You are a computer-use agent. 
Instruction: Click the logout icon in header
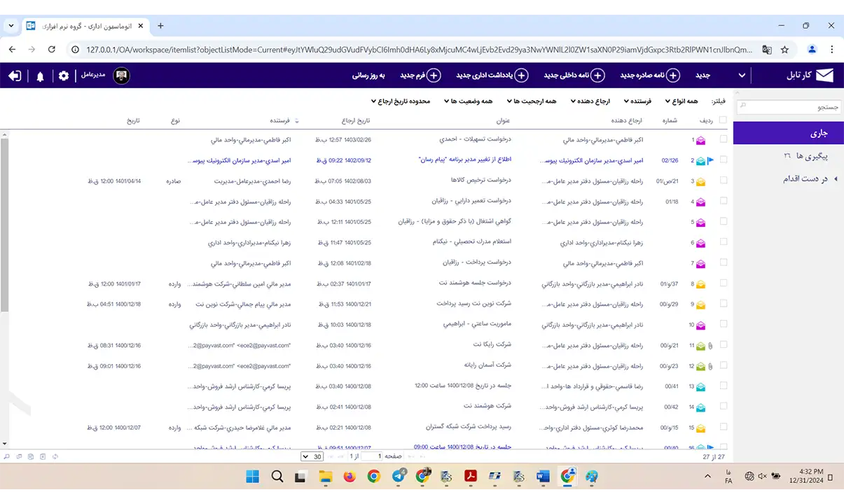click(15, 76)
